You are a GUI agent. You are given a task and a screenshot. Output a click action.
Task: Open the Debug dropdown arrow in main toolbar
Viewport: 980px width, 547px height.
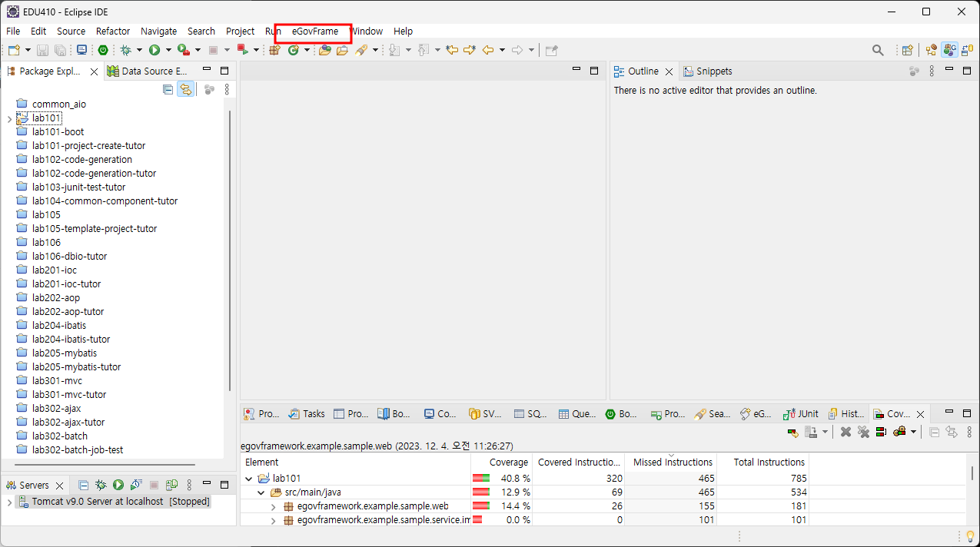point(140,50)
